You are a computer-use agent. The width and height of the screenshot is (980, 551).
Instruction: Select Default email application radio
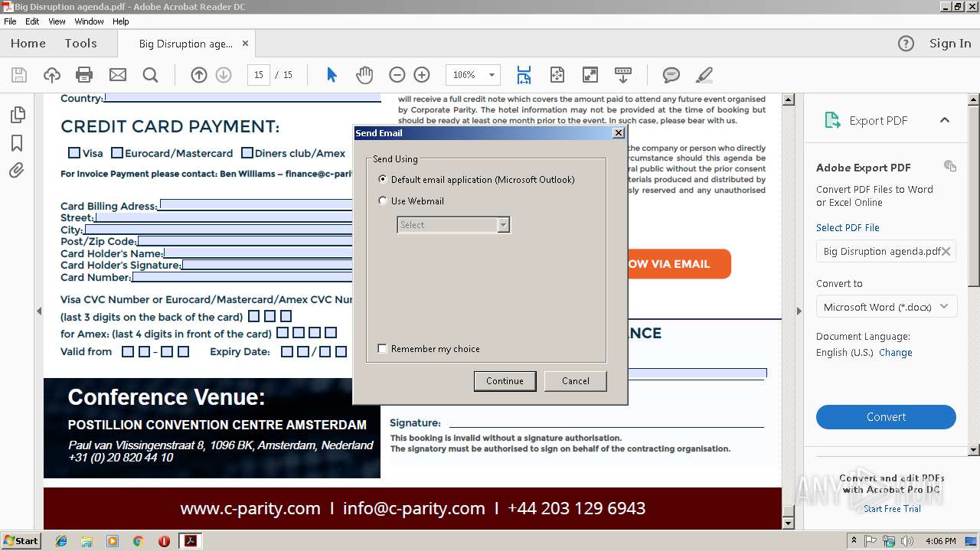pyautogui.click(x=383, y=179)
